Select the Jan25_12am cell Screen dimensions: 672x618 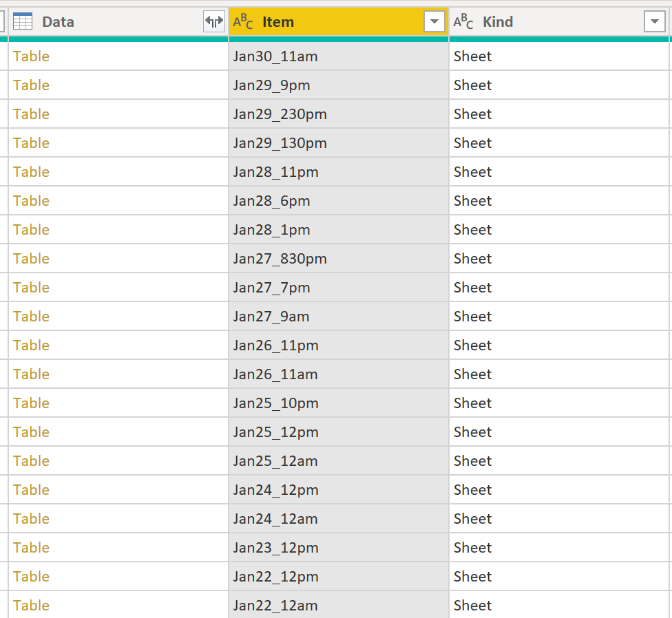[339, 461]
